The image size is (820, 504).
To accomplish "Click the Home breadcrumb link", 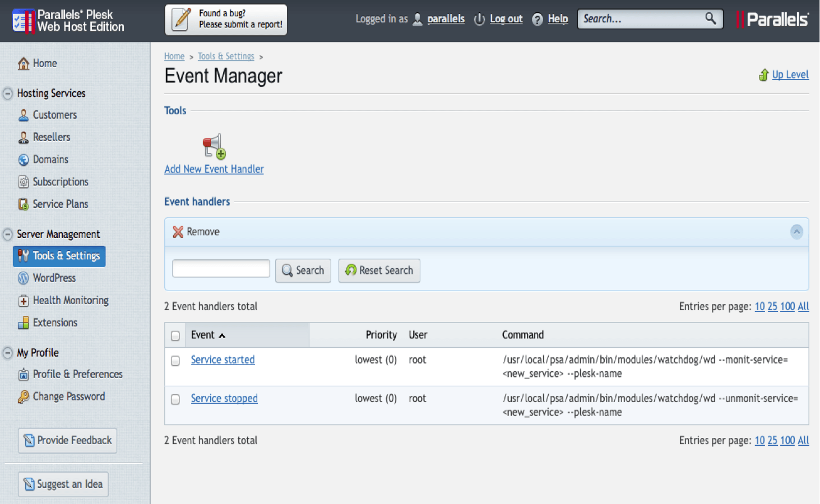I will point(174,57).
